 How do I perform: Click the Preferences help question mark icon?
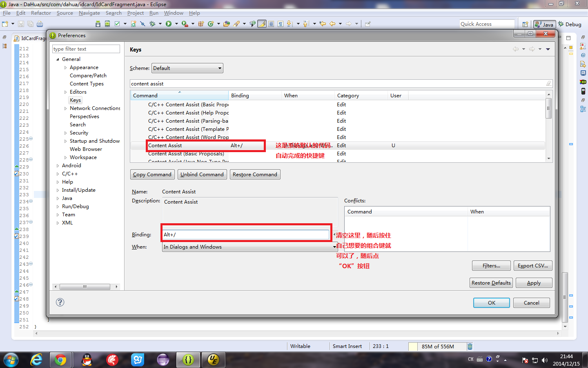(60, 302)
